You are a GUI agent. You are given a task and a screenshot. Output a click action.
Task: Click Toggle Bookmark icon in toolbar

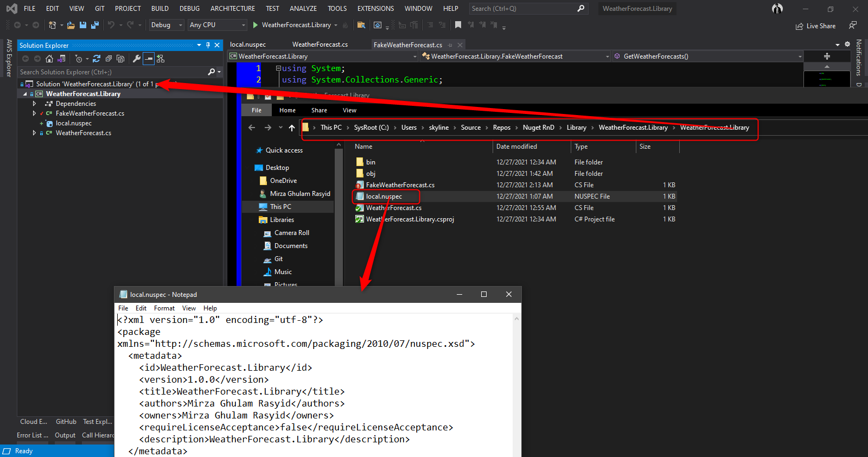click(x=458, y=25)
